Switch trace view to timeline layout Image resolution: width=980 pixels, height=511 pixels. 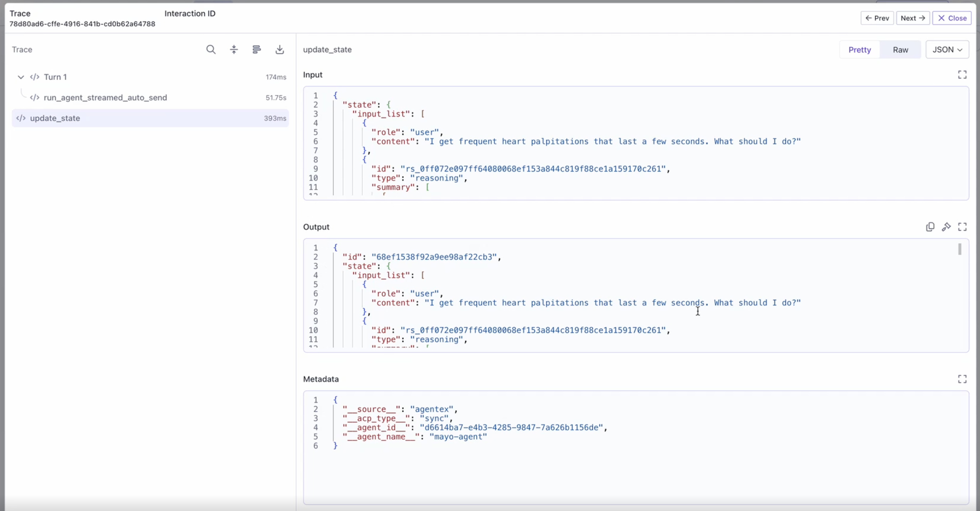pyautogui.click(x=257, y=49)
